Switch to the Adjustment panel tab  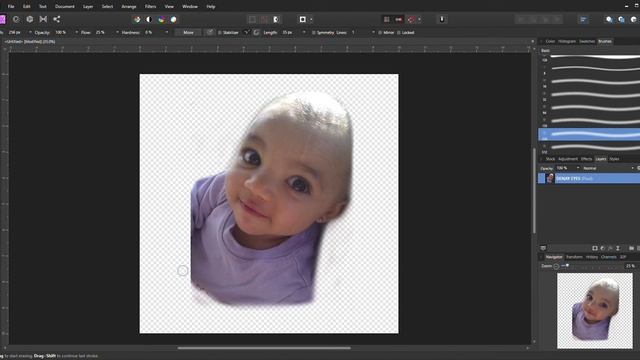[568, 159]
